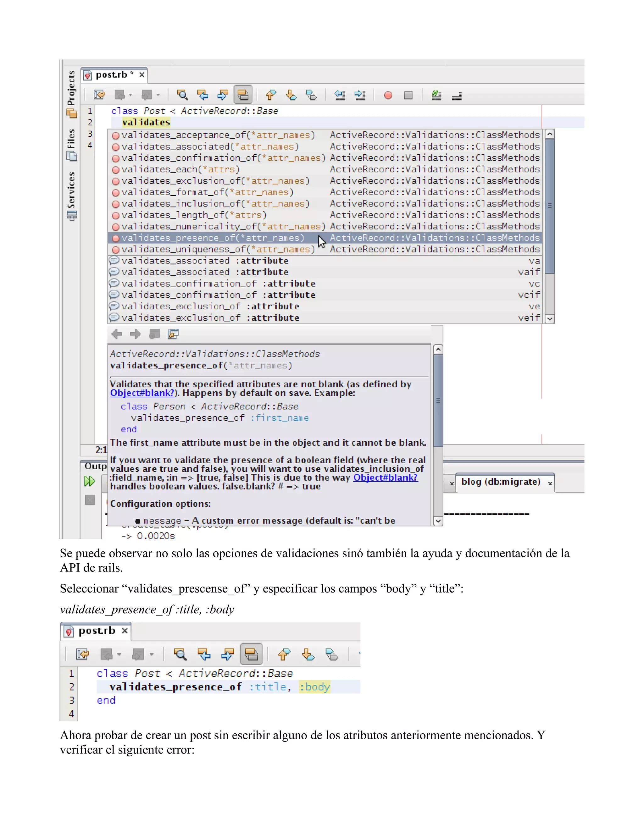Click Find Previous Occurrence in post.rb * toolbar
This screenshot has width=644, height=833.
coord(203,95)
